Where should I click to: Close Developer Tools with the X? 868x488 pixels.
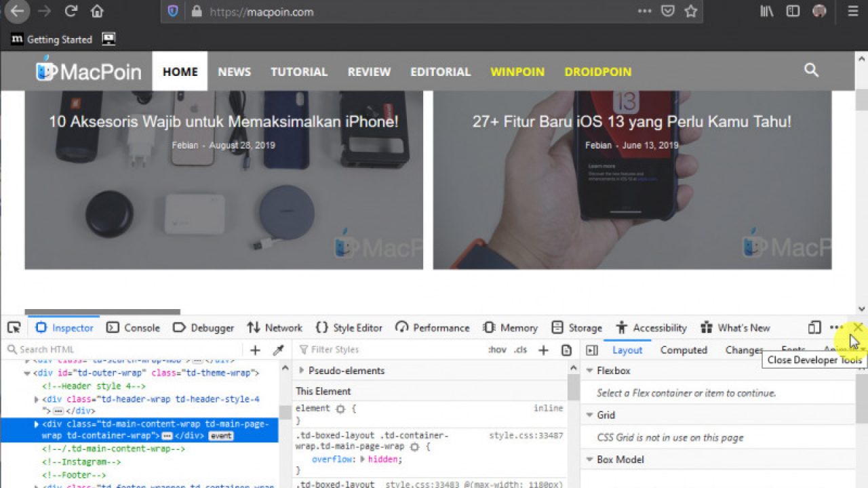pyautogui.click(x=858, y=327)
